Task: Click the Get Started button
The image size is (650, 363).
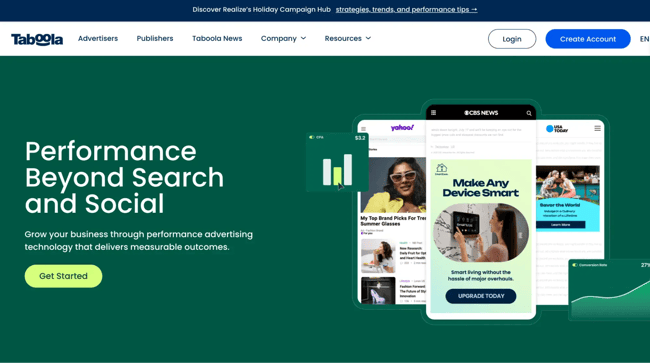Action: pos(63,276)
